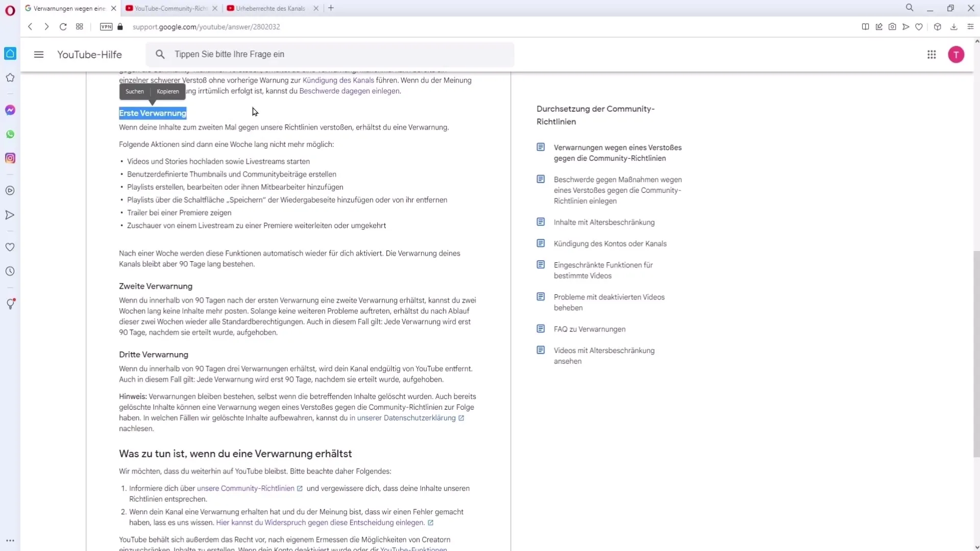Click the highlighted Erste Verwarnung heading

coord(153,113)
